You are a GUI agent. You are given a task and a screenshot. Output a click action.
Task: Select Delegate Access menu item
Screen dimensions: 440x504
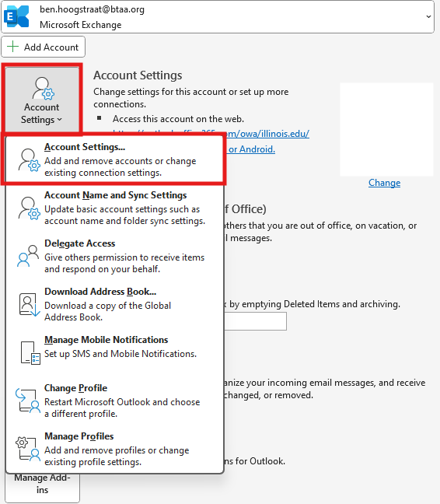[114, 256]
